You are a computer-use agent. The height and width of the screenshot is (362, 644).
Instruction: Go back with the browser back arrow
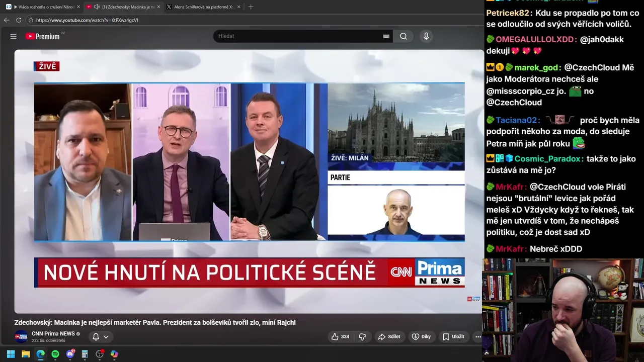pos(7,20)
